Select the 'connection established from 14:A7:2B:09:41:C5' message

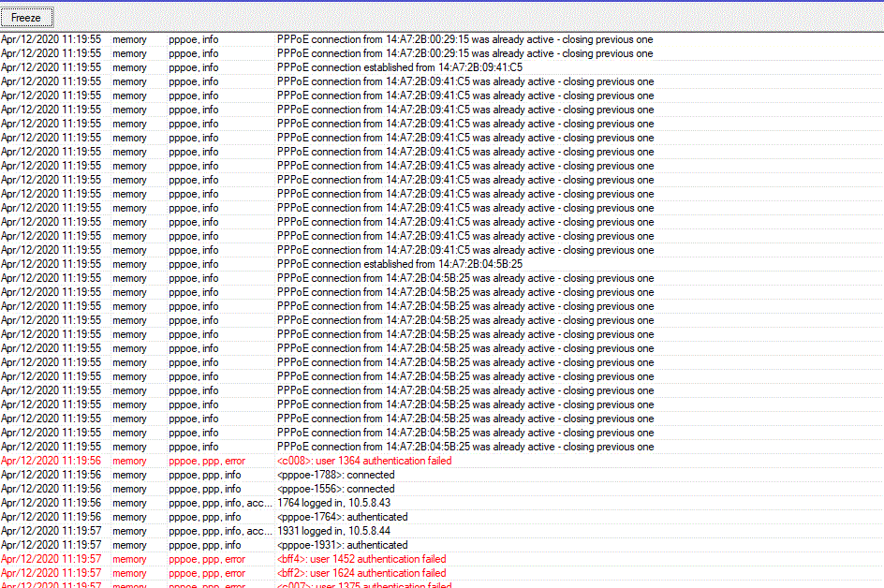[400, 67]
